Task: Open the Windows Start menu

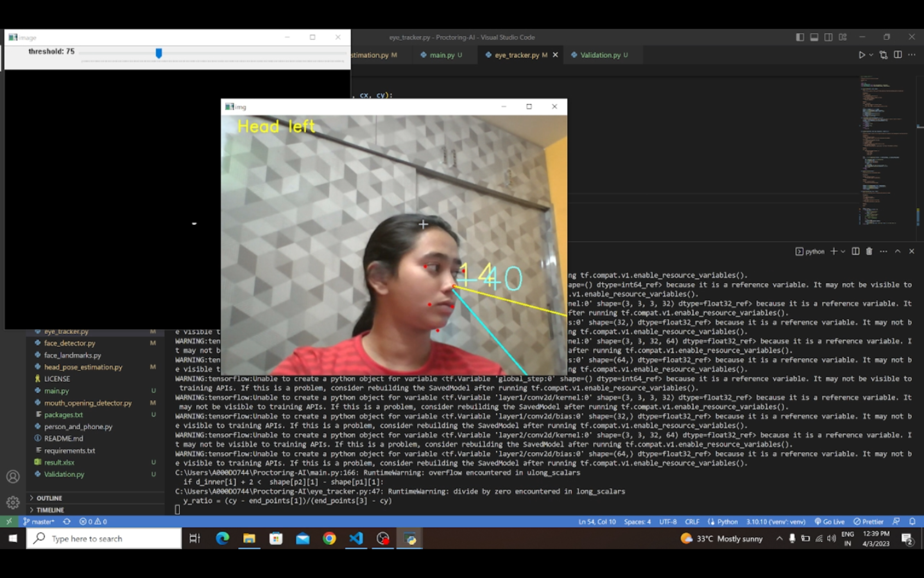Action: [13, 538]
